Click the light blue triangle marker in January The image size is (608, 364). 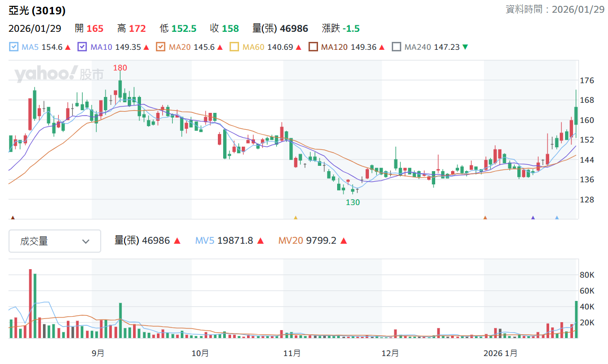click(x=557, y=218)
